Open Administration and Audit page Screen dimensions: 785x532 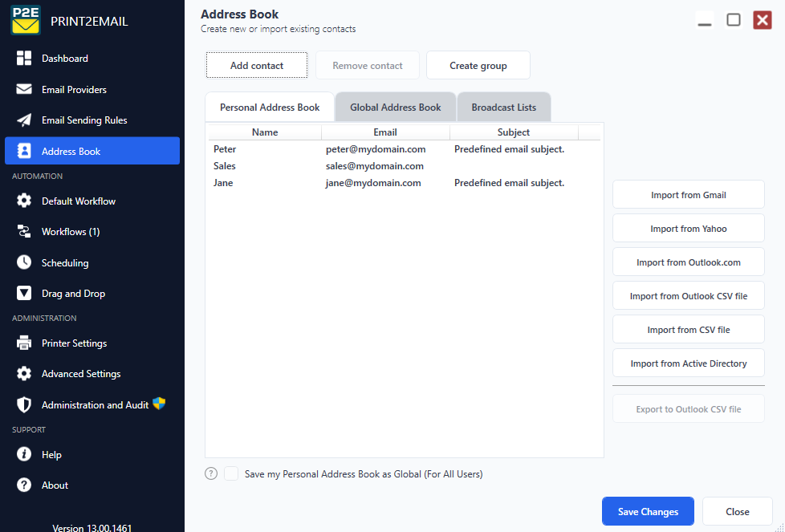coord(92,405)
